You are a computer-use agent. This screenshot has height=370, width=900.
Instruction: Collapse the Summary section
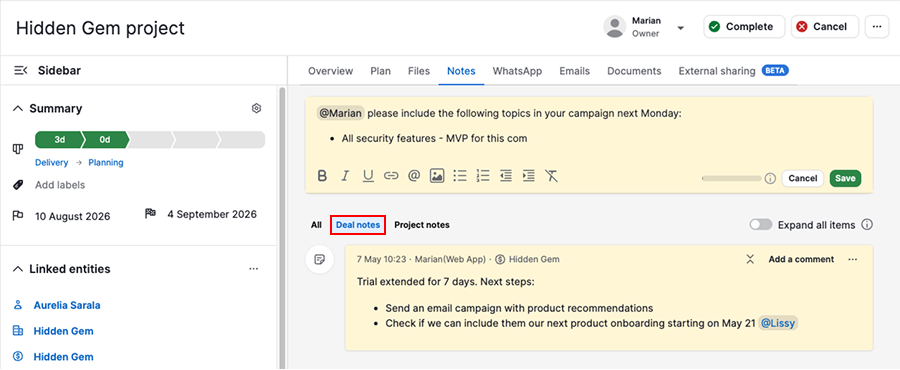18,108
